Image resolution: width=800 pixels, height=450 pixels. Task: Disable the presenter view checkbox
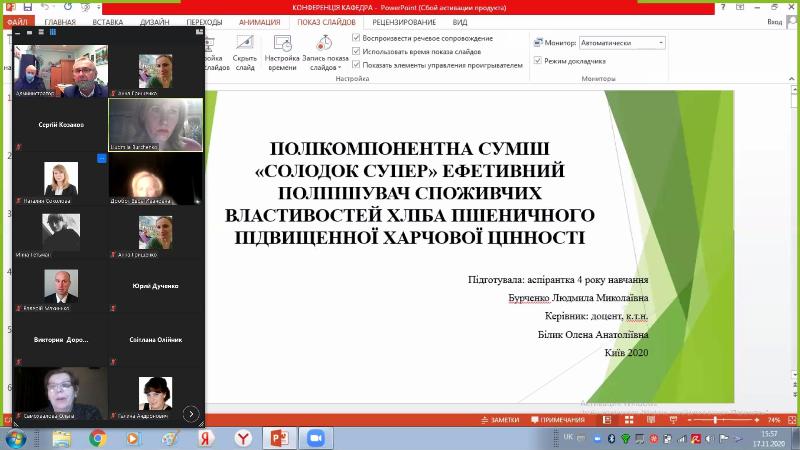[540, 60]
